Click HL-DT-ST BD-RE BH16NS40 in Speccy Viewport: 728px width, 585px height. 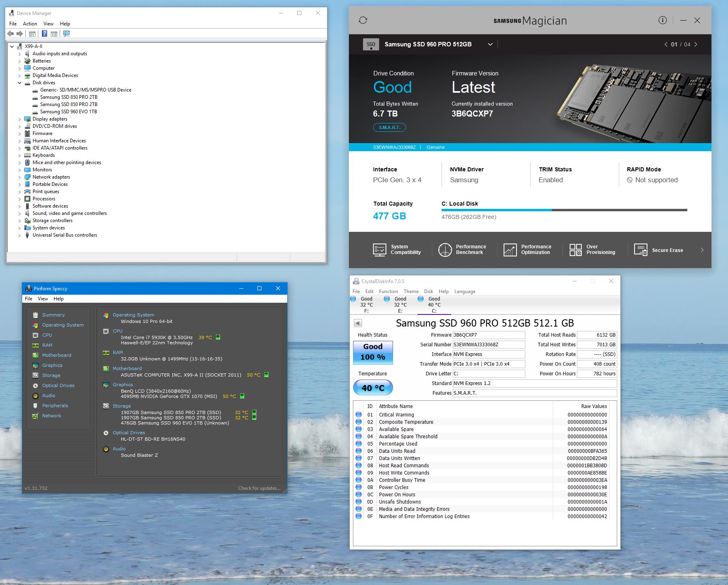pyautogui.click(x=153, y=439)
